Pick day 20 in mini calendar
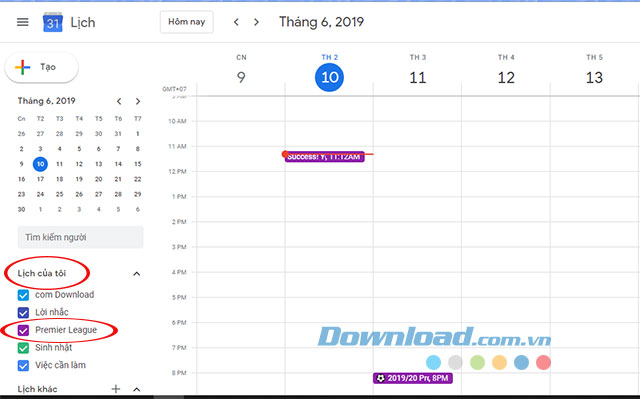The image size is (640, 399). coord(98,179)
